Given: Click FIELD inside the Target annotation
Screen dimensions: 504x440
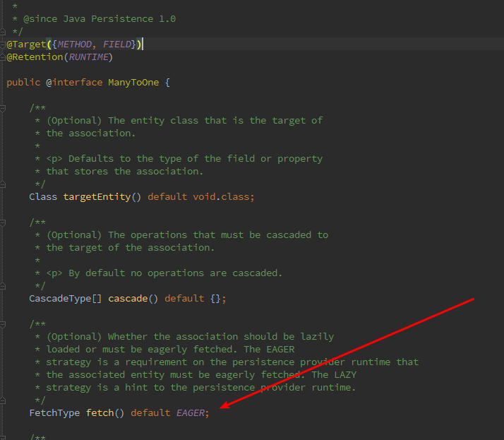Looking at the screenshot, I should (116, 44).
